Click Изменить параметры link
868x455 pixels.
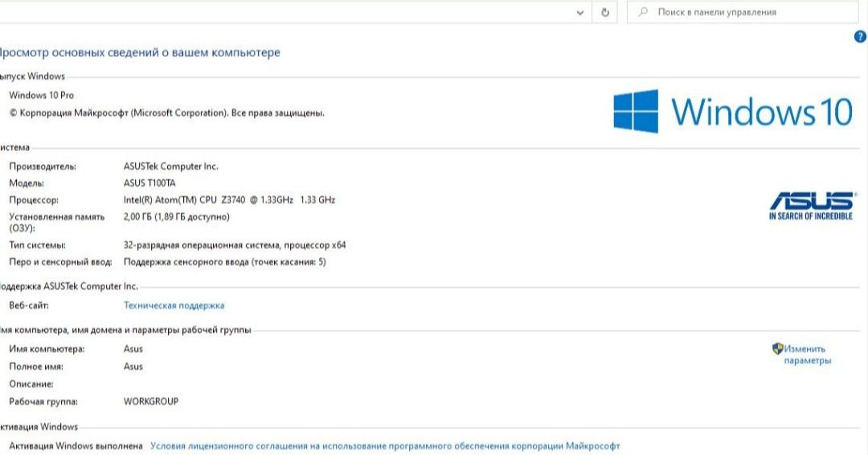pos(807,355)
